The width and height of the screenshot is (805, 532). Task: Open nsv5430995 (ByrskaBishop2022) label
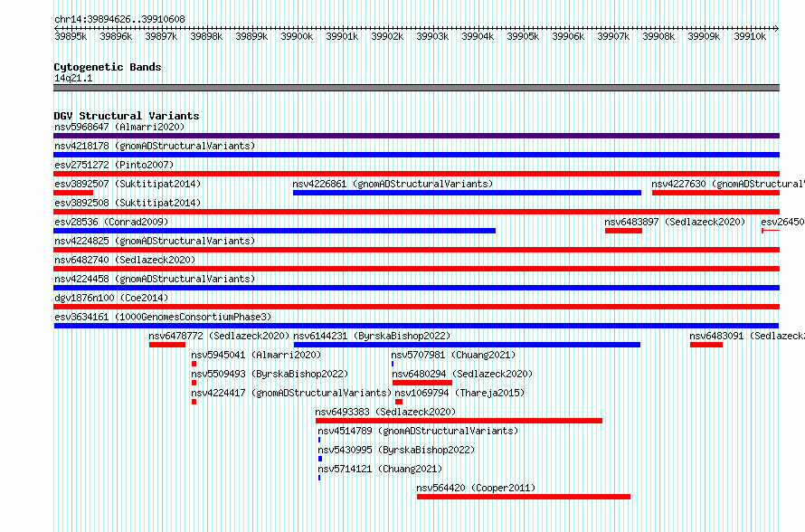pyautogui.click(x=396, y=450)
